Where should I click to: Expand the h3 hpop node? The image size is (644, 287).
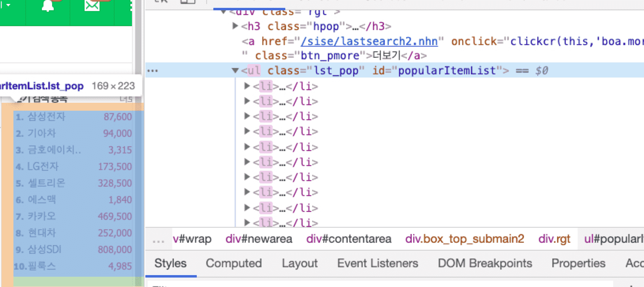235,26
